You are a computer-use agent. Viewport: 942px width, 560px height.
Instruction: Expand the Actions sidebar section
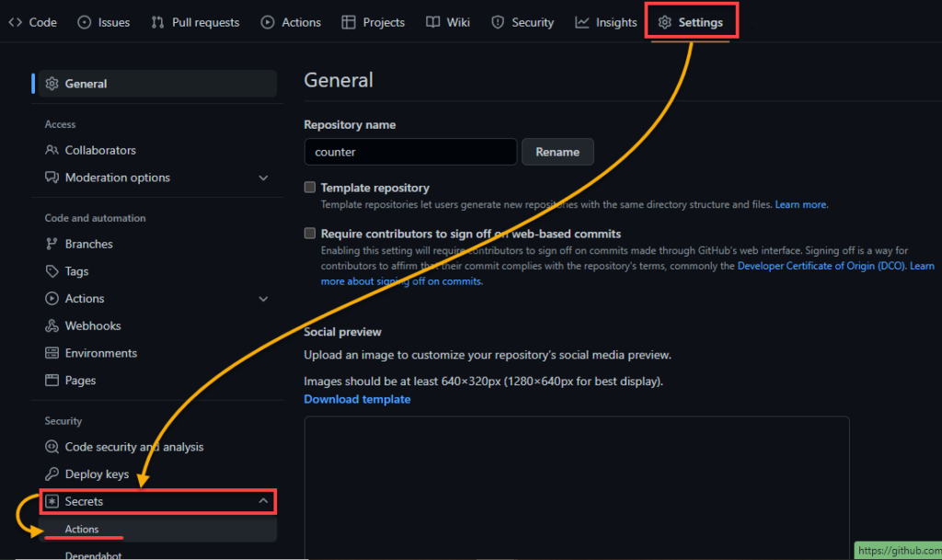264,298
